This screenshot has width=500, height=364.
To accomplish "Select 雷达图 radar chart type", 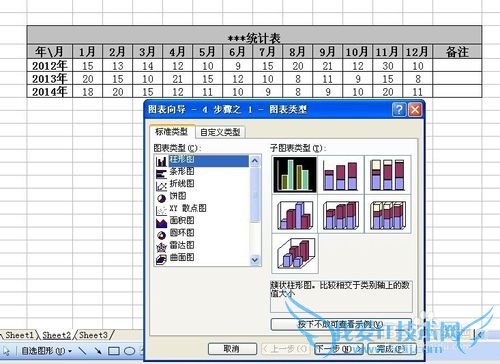I will click(202, 246).
